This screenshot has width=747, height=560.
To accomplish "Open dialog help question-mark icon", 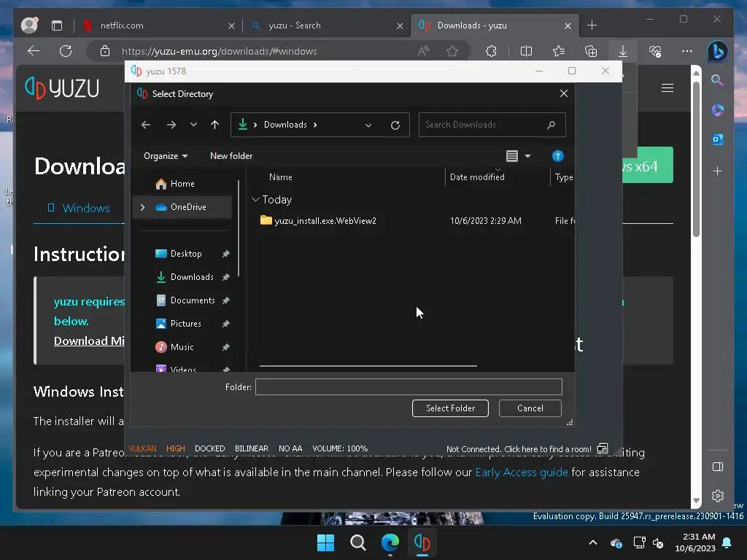I will coord(557,156).
